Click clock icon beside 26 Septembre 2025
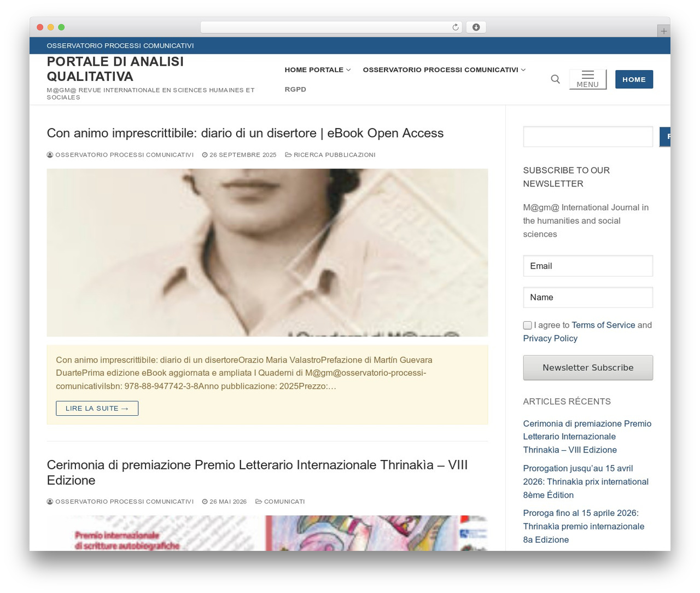 click(205, 155)
